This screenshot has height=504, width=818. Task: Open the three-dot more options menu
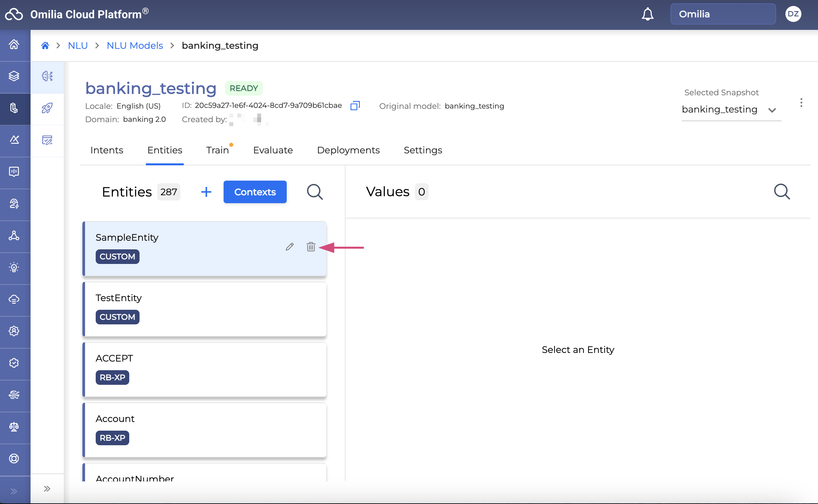(801, 103)
